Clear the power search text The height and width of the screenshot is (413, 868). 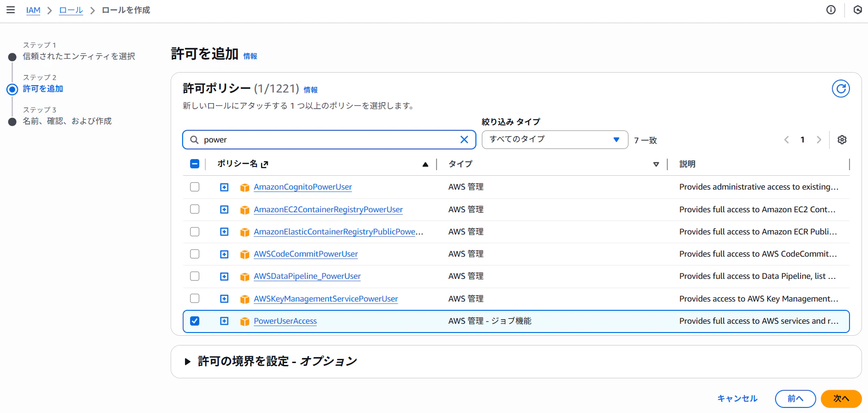464,140
